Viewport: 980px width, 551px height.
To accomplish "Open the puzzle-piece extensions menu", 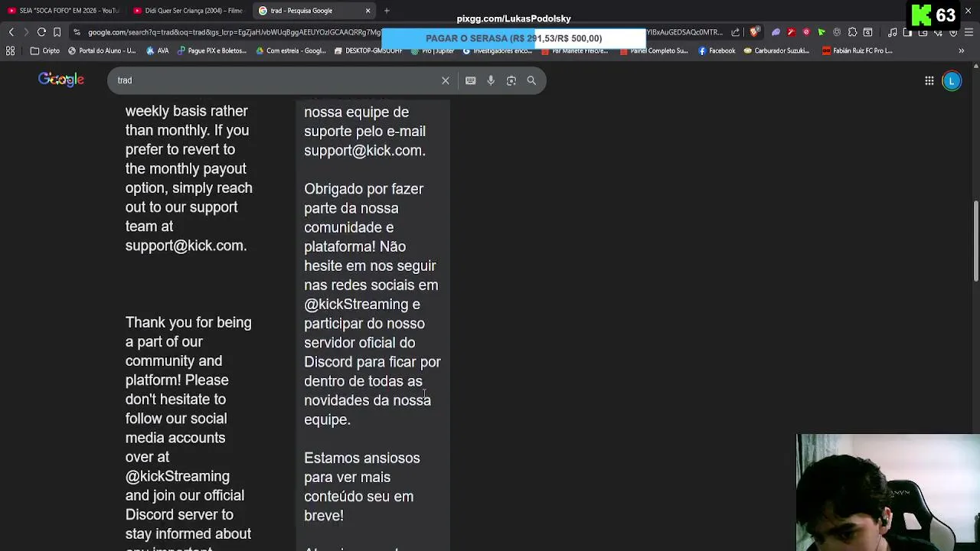I will pos(852,32).
